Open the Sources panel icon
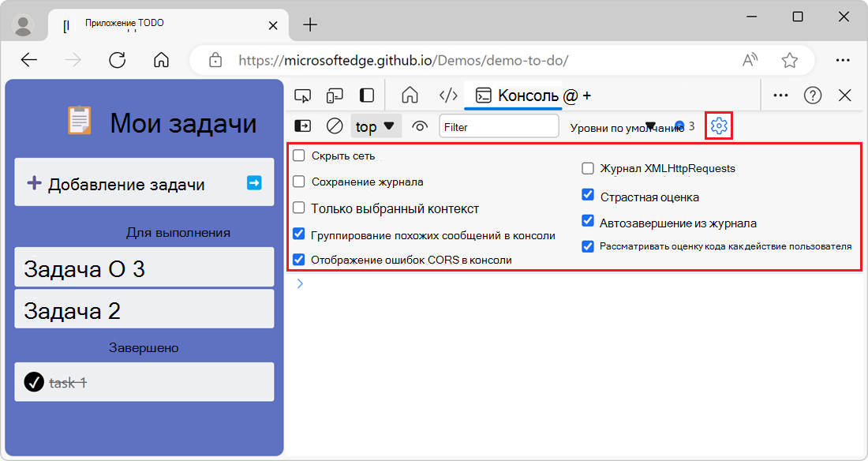Screen dimensions: 868x461 pyautogui.click(x=448, y=94)
